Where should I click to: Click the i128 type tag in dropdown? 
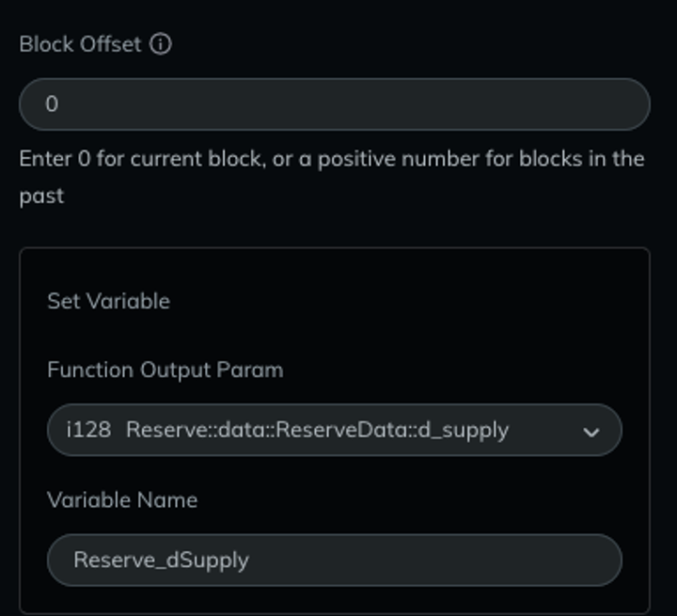click(88, 430)
